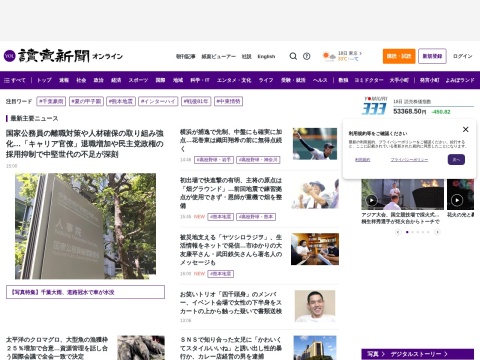Open the personnel authority signboard photo

tap(86, 226)
